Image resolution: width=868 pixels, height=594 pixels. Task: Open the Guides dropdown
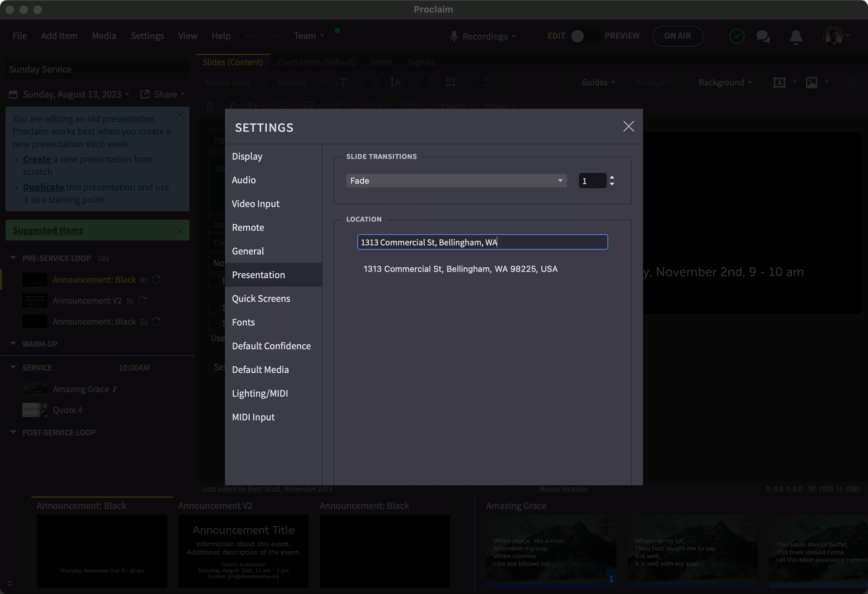[x=598, y=82]
